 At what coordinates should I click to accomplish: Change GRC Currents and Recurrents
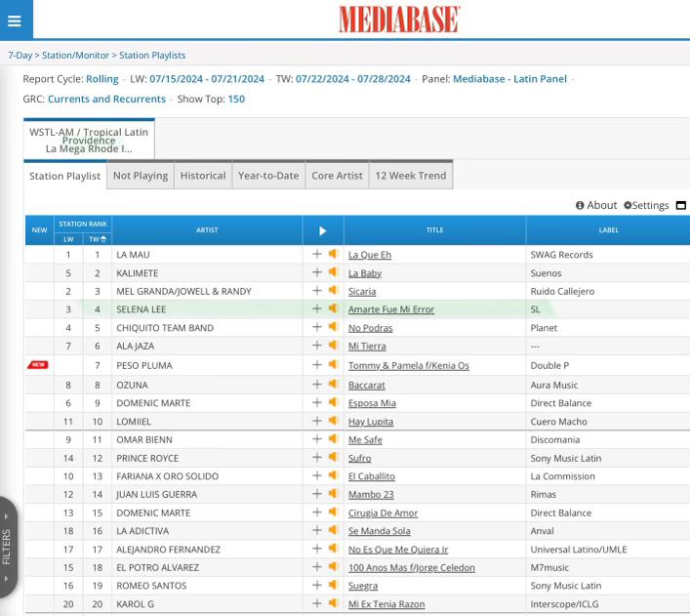coord(106,99)
